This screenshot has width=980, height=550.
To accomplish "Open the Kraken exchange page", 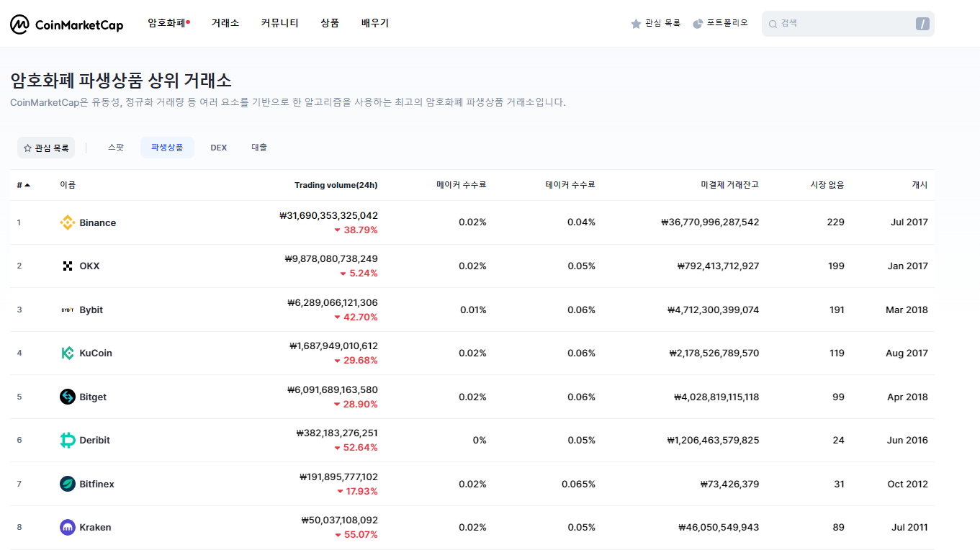I will (x=95, y=527).
